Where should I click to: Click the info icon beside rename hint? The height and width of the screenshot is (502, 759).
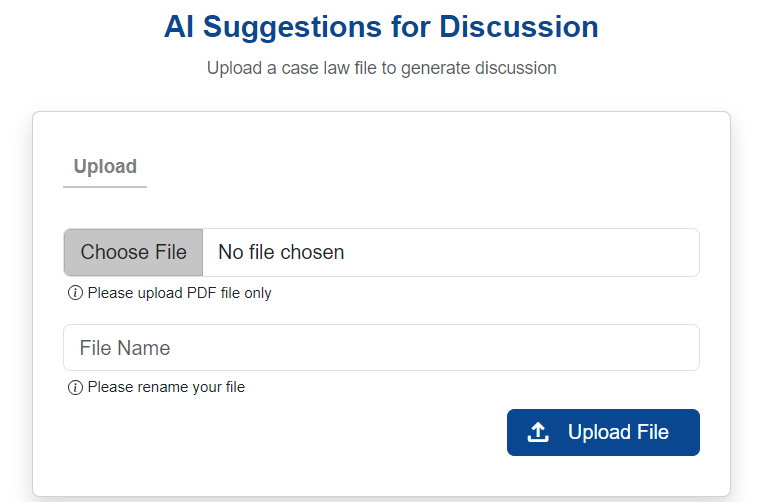click(x=75, y=387)
